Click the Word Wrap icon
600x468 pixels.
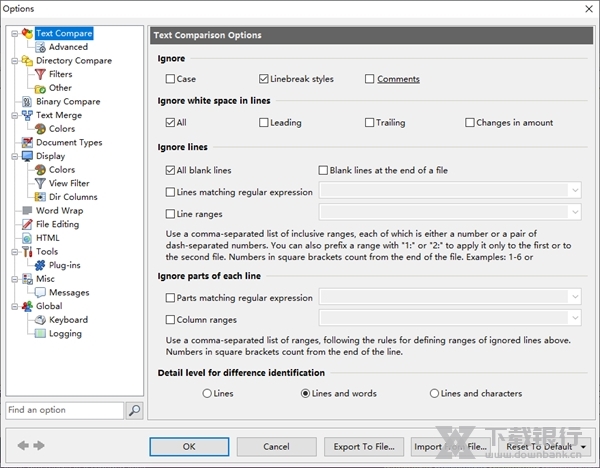pos(27,211)
